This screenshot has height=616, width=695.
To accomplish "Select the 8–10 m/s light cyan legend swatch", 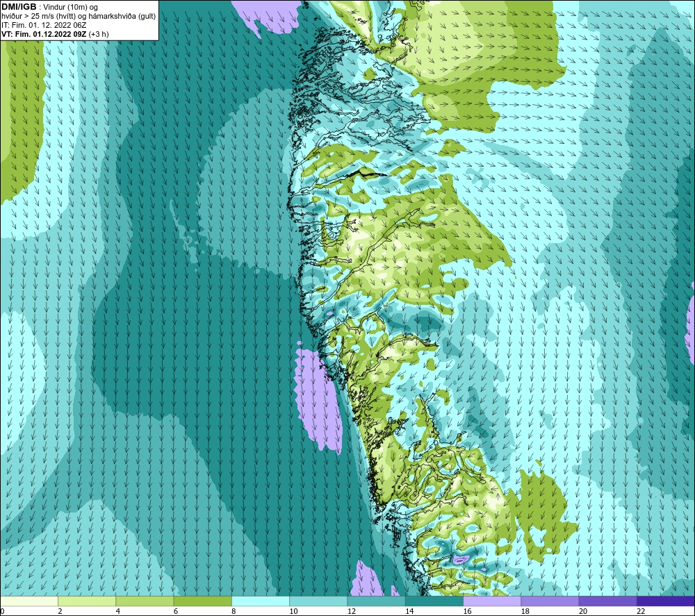I will 261,601.
